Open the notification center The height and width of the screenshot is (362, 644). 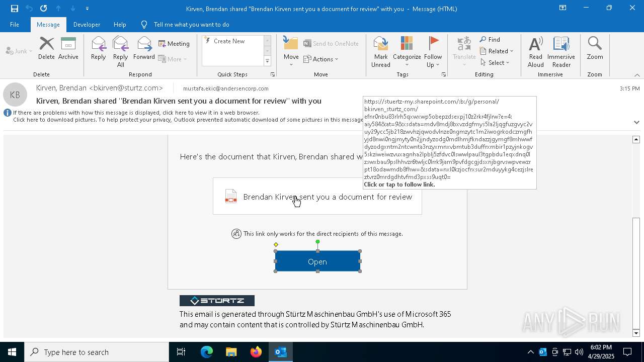(x=627, y=352)
